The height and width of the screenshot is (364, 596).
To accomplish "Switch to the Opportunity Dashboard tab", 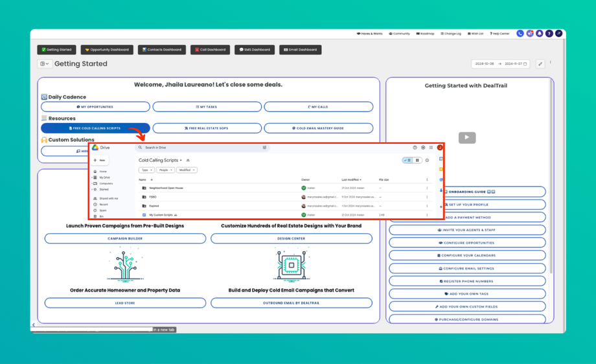I will 107,50.
